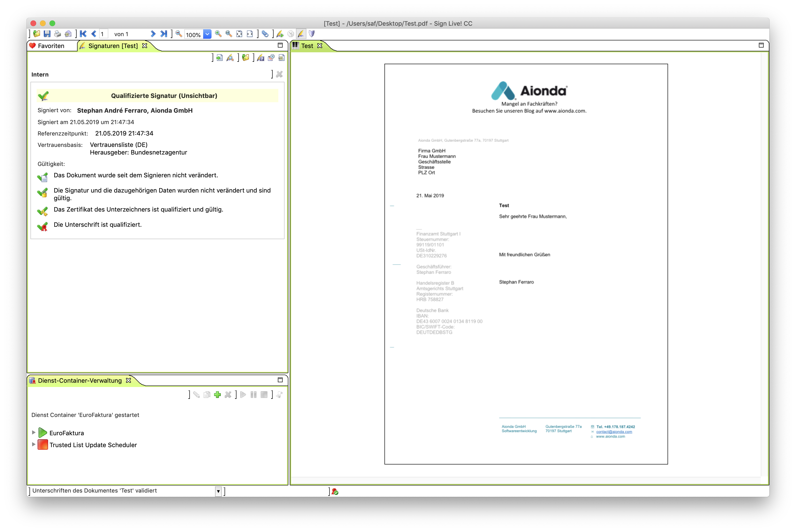Click the quill with question mark icon
796x532 pixels.
pyautogui.click(x=261, y=58)
